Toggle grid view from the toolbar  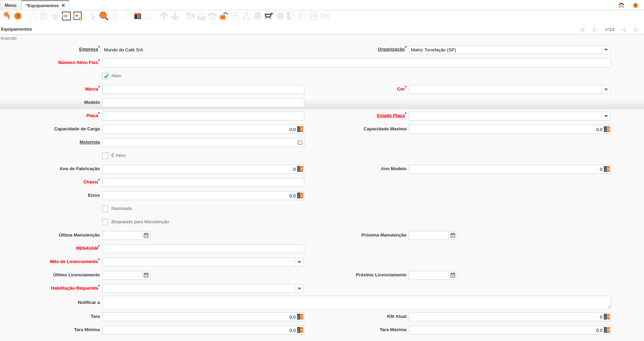click(138, 16)
